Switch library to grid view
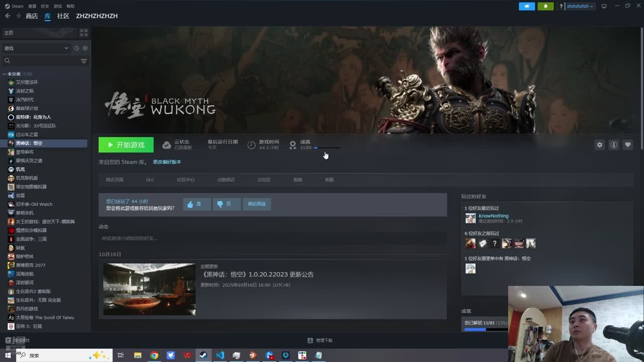Screen dimensions: 644x362 pyautogui.click(x=84, y=33)
